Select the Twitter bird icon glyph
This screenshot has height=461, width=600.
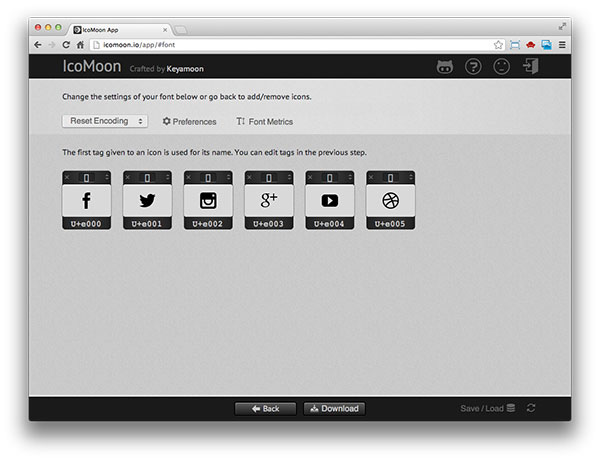[147, 200]
